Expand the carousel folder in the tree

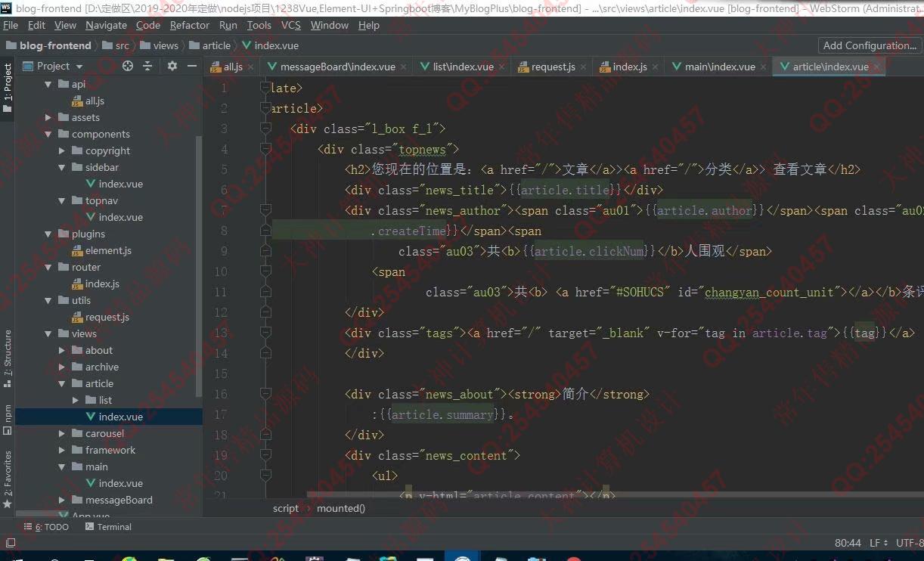[62, 434]
